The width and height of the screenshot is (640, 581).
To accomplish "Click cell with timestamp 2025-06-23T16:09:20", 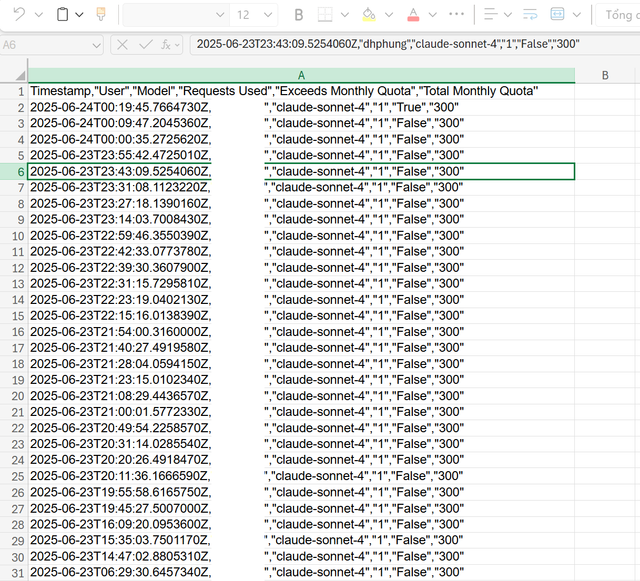I will (x=301, y=524).
